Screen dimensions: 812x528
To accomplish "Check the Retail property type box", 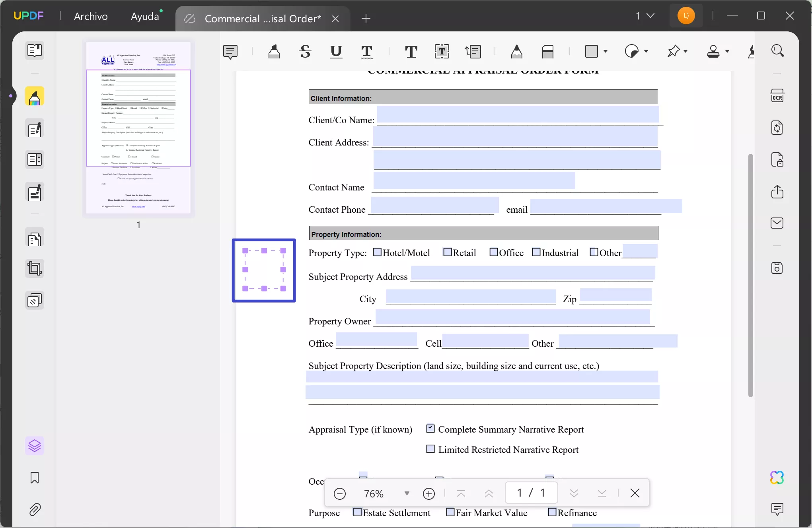I will 448,252.
